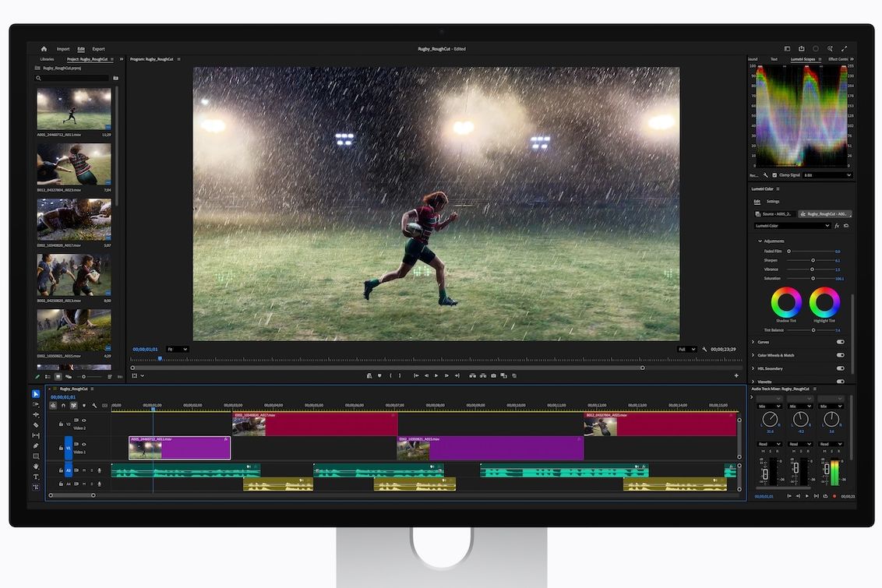Screen dimensions: 882x588
Task: Switch to the Export tab
Action: coord(98,48)
